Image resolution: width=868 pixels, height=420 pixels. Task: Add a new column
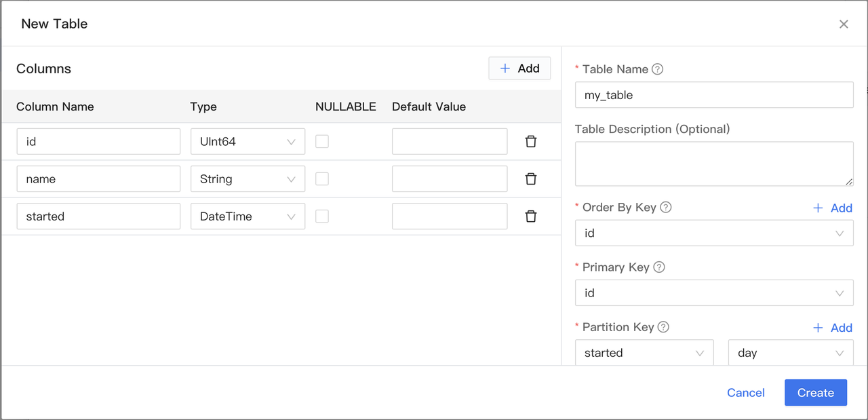(x=519, y=69)
